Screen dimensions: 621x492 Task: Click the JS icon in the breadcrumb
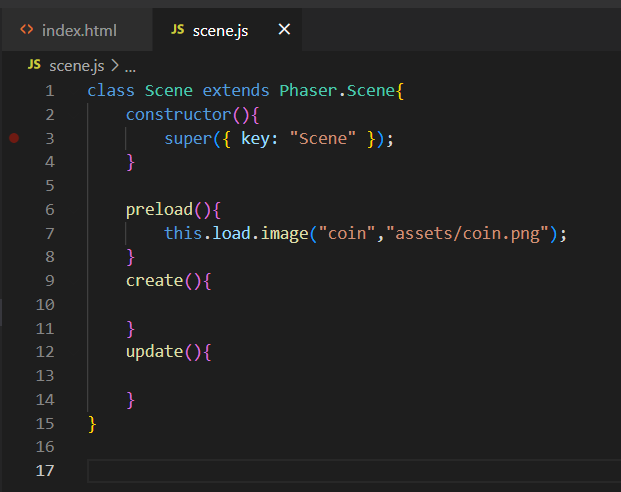point(34,65)
